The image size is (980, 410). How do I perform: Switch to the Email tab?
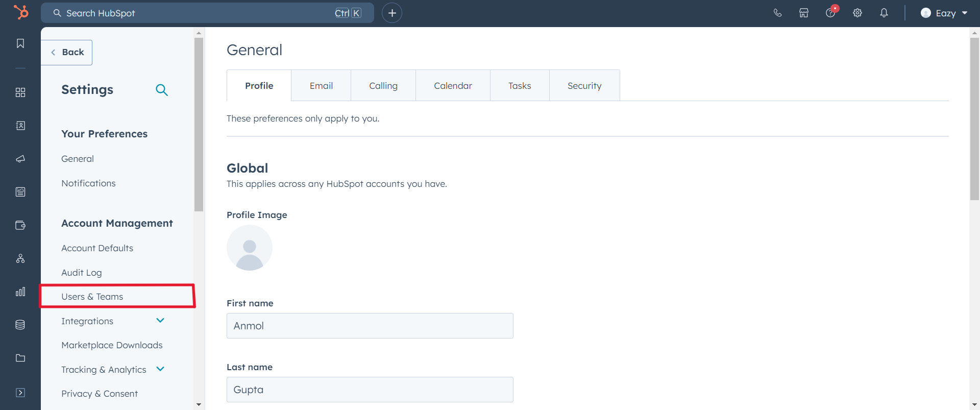321,86
